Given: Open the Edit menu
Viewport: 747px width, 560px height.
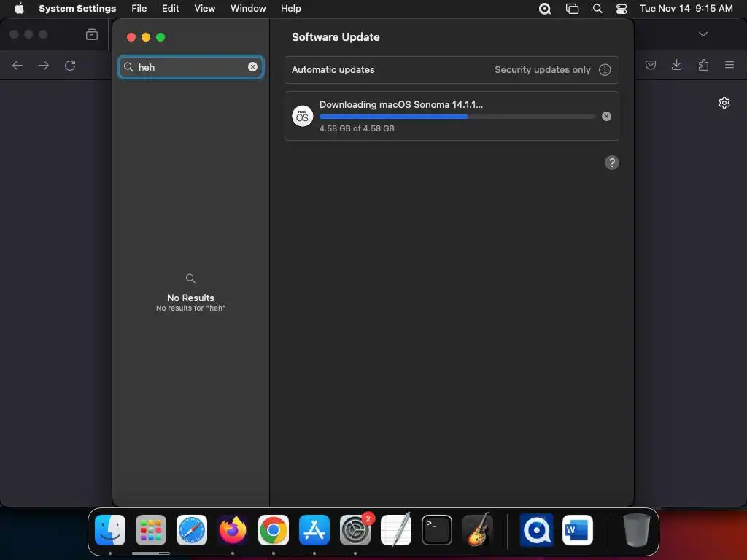Looking at the screenshot, I should 170,9.
